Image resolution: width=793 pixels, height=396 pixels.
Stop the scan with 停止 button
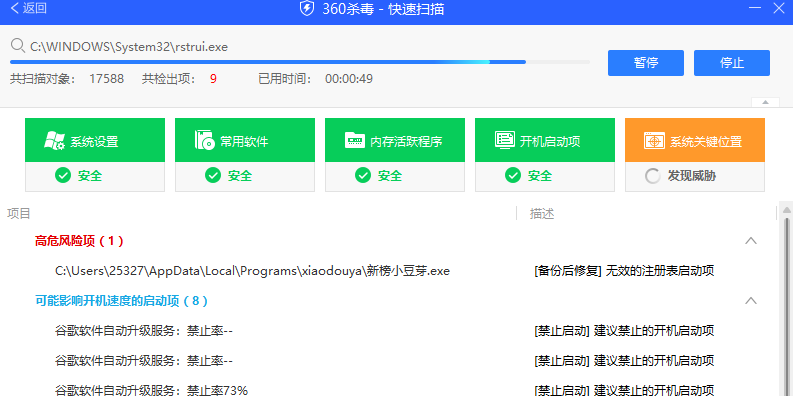pyautogui.click(x=732, y=63)
